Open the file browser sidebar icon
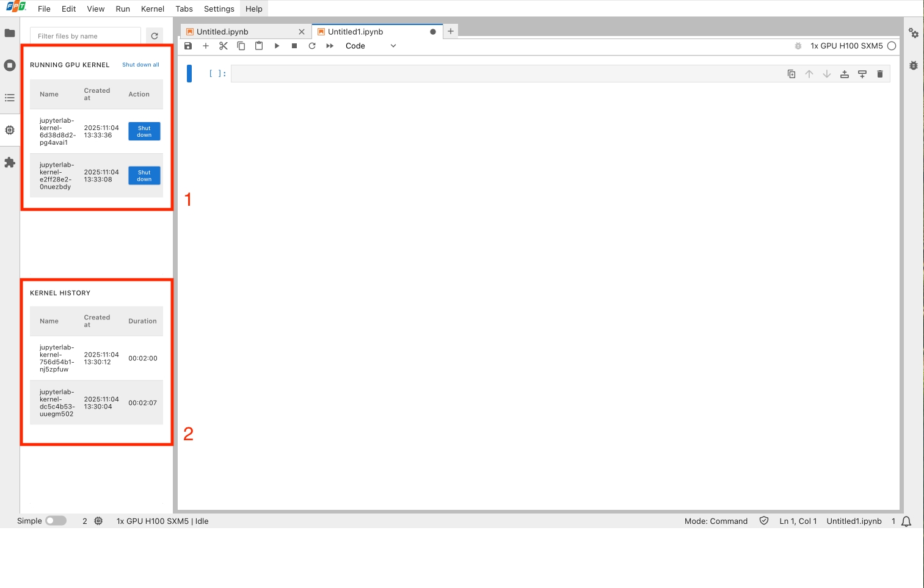This screenshot has height=588, width=924. click(10, 33)
